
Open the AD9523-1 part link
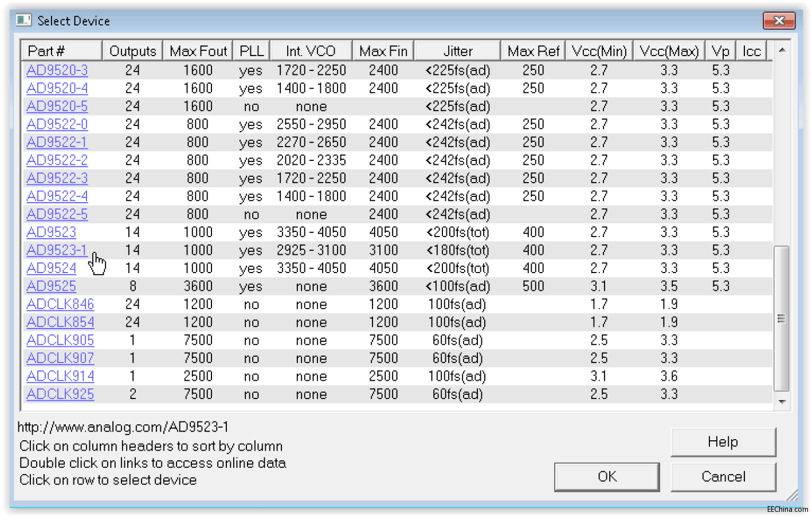[x=56, y=250]
